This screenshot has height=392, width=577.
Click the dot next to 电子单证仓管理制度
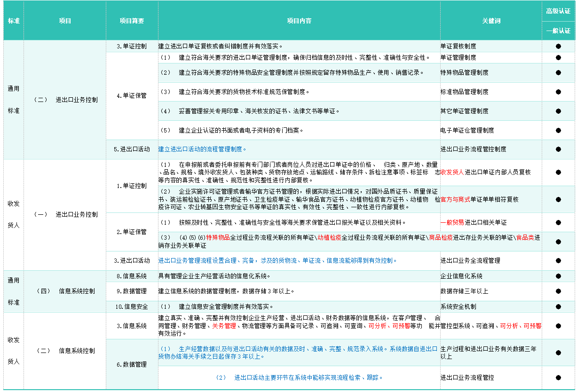coord(558,130)
